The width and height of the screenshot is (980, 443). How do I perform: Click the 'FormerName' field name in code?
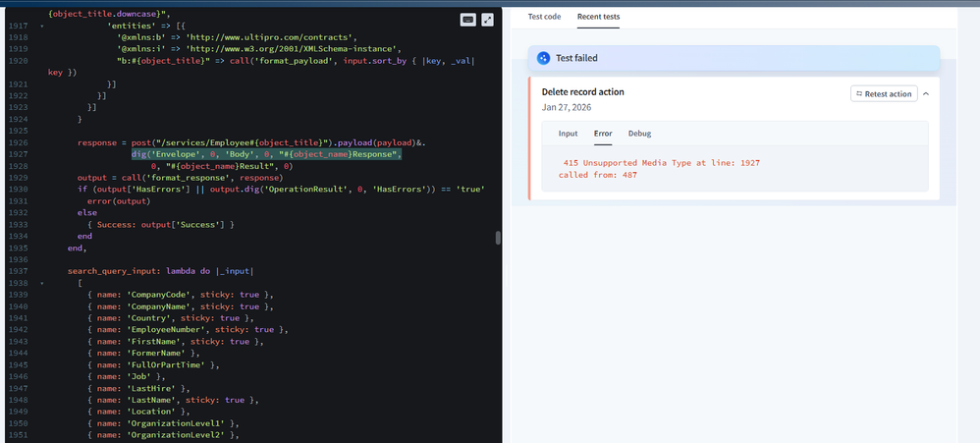tap(159, 353)
